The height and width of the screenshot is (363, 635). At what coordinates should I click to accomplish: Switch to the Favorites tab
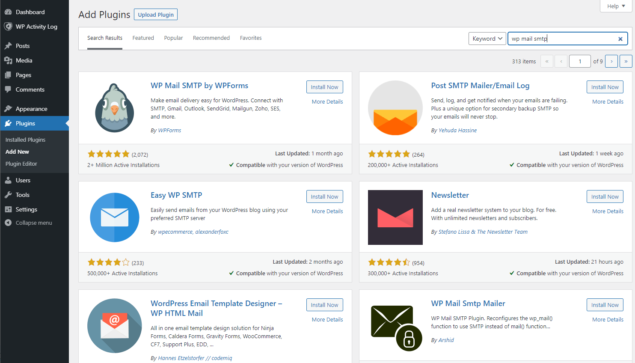pyautogui.click(x=251, y=38)
